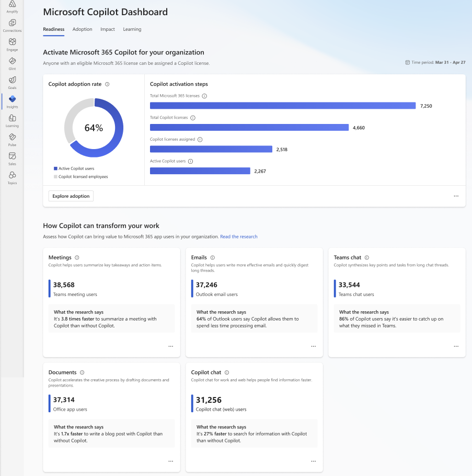Click the Explore adoption button
Viewport: 472px width, 476px height.
click(x=71, y=196)
